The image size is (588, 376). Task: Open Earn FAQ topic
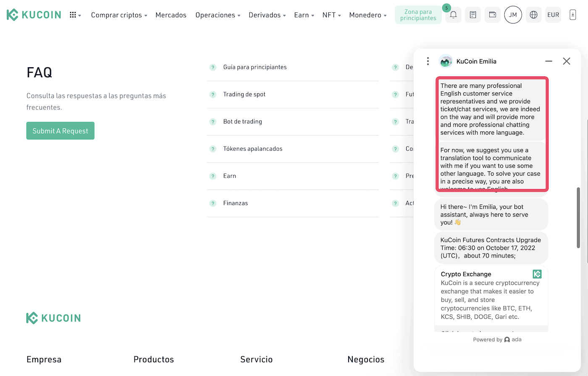click(x=230, y=176)
